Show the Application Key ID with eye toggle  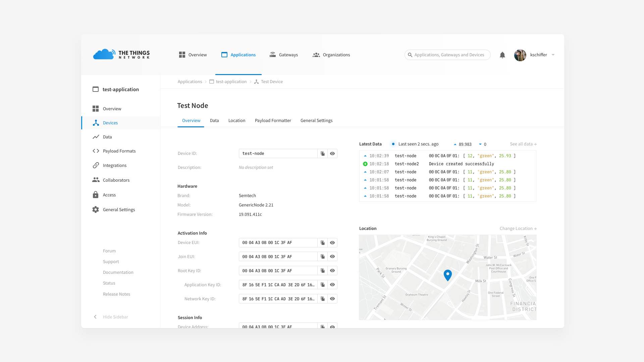(x=332, y=285)
